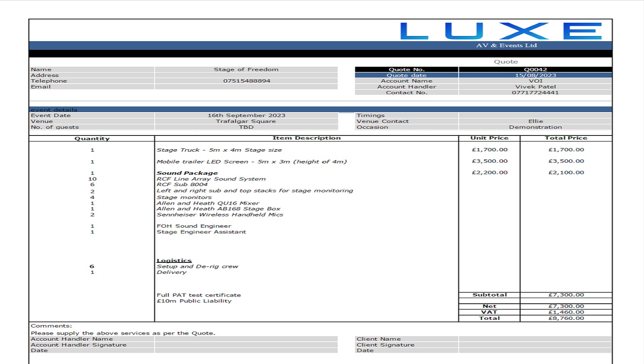The width and height of the screenshot is (644, 364).
Task: Click the Client Signature blank field
Action: coord(535,345)
